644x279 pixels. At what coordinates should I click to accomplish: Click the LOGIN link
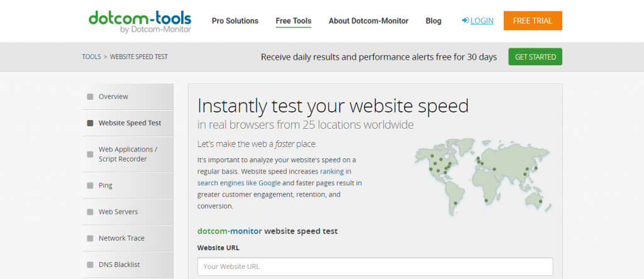tap(482, 21)
